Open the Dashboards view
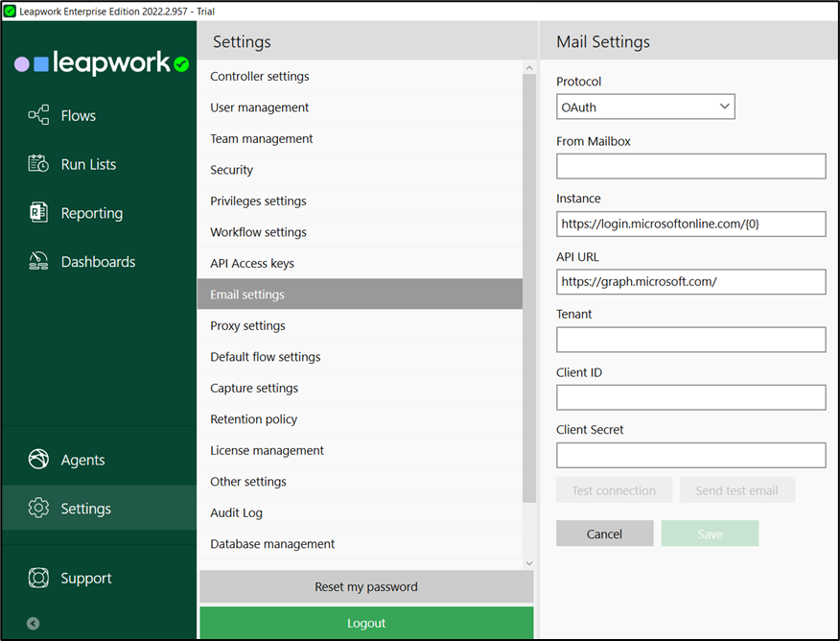The height and width of the screenshot is (641, 840). [x=37, y=261]
